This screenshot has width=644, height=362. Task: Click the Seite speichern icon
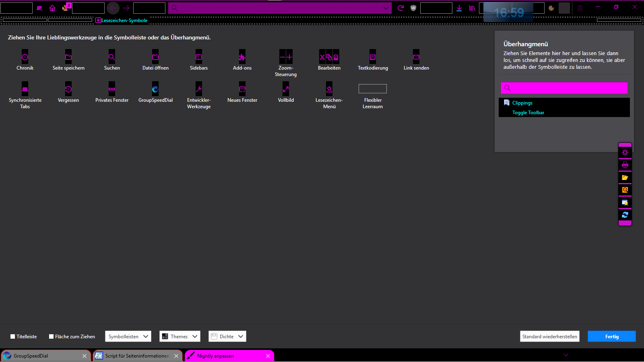click(x=68, y=57)
